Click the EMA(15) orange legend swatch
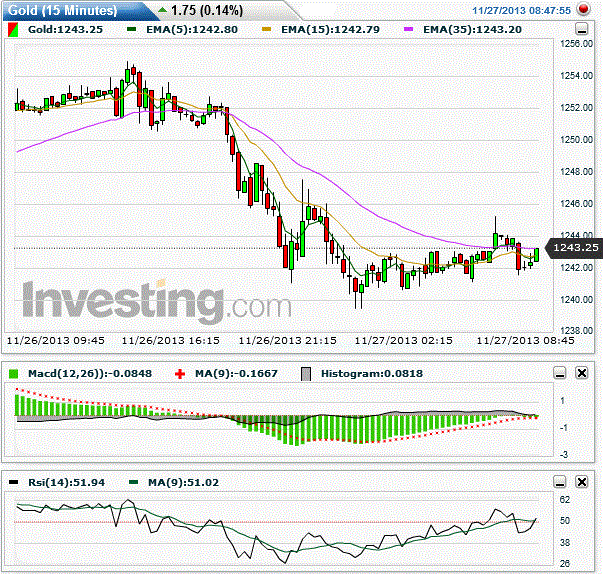This screenshot has height=574, width=603. click(266, 29)
